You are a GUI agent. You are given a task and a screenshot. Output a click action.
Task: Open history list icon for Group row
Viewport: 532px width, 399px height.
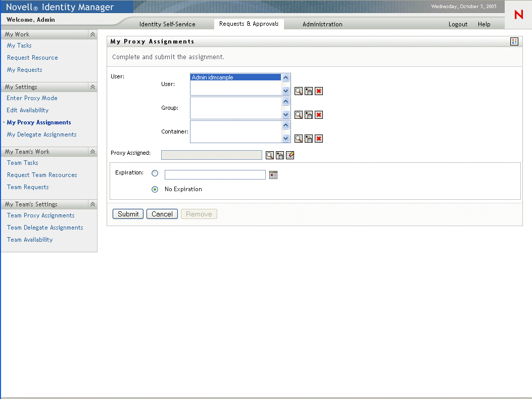tap(308, 115)
